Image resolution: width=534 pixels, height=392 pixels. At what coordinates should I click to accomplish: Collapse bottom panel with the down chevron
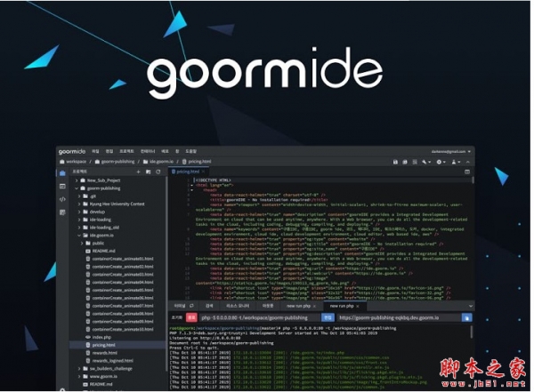pyautogui.click(x=471, y=307)
